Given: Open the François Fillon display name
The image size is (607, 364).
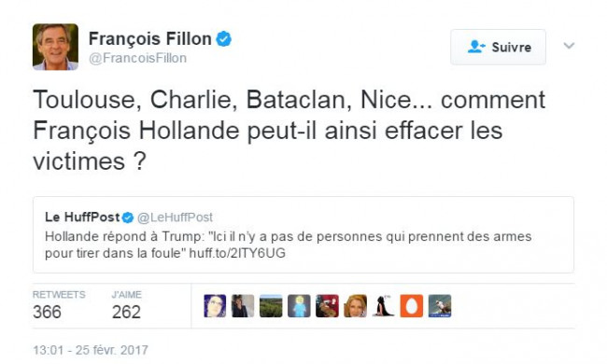Looking at the screenshot, I should pos(149,38).
